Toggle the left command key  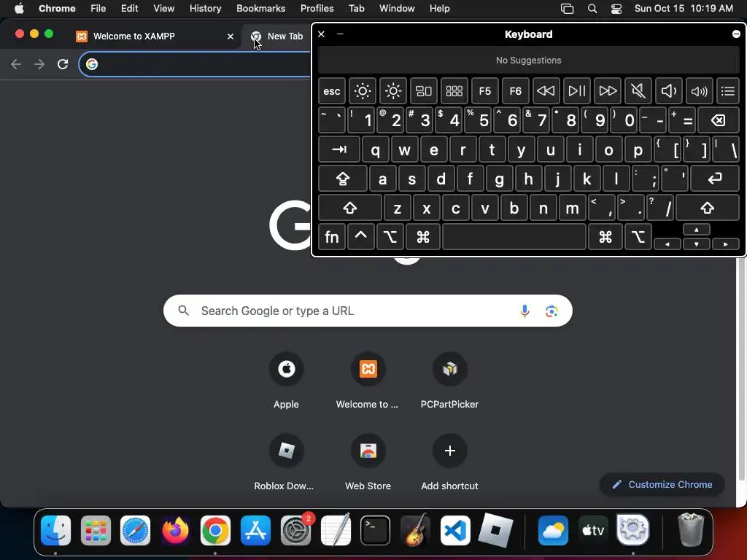click(x=422, y=237)
